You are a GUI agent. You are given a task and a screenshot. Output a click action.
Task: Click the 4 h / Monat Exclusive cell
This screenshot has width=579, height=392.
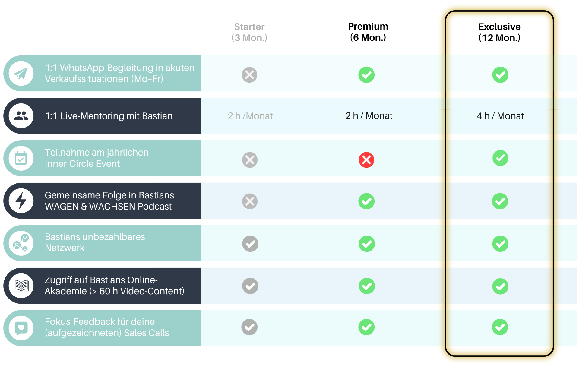(500, 116)
